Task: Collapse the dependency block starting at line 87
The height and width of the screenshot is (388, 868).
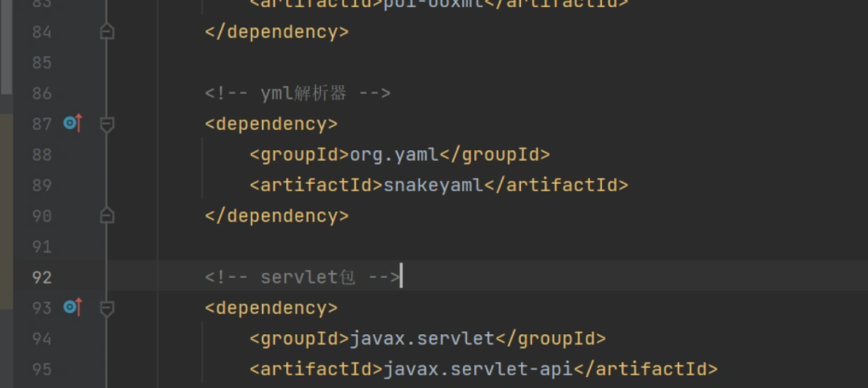Action: (107, 124)
